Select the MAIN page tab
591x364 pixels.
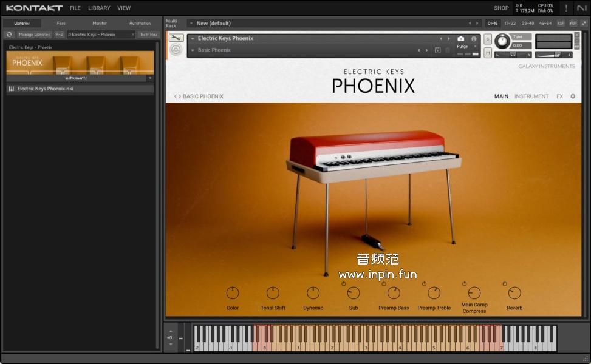pos(501,96)
